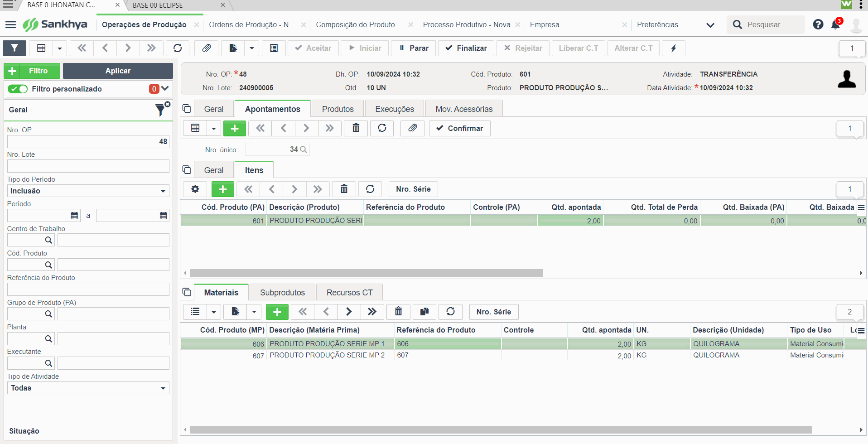Image resolution: width=868 pixels, height=444 pixels.
Task: Add new Apontamentos record with plus
Action: [x=235, y=128]
